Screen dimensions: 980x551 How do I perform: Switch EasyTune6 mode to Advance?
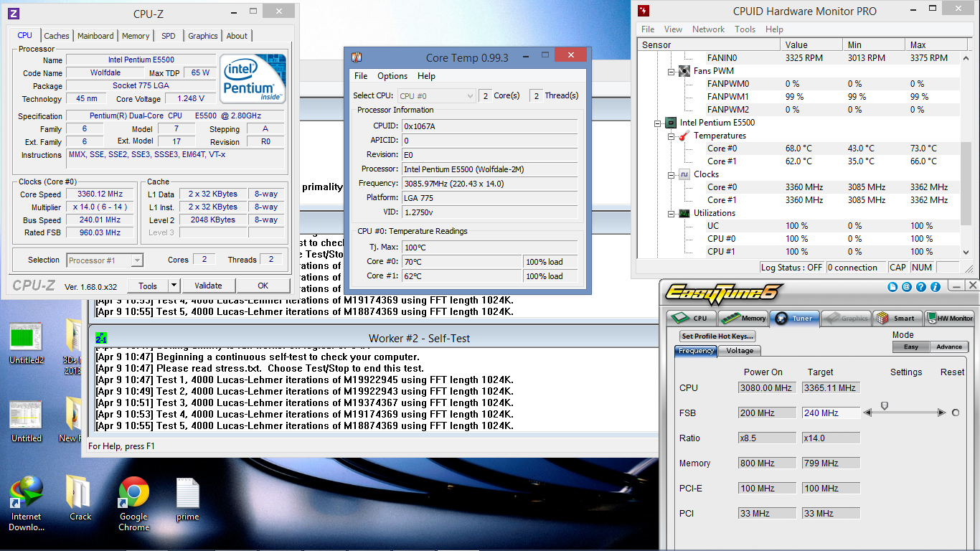(948, 347)
